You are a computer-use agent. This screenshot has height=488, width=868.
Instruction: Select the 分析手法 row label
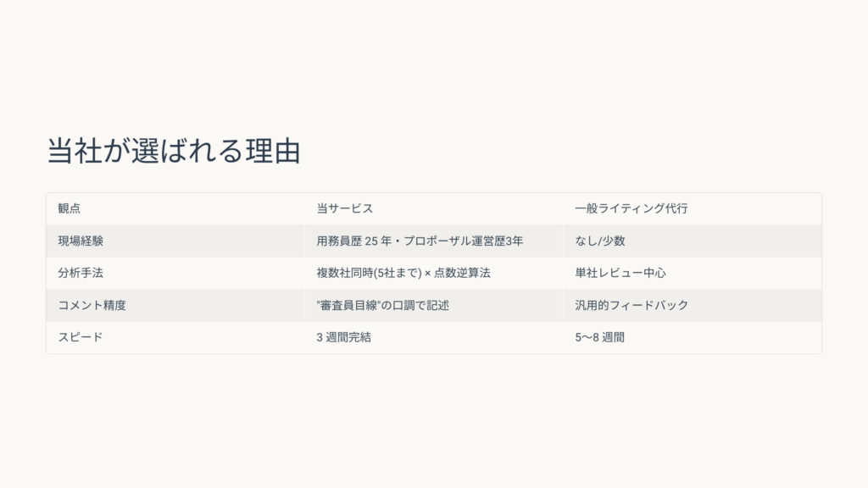[81, 273]
